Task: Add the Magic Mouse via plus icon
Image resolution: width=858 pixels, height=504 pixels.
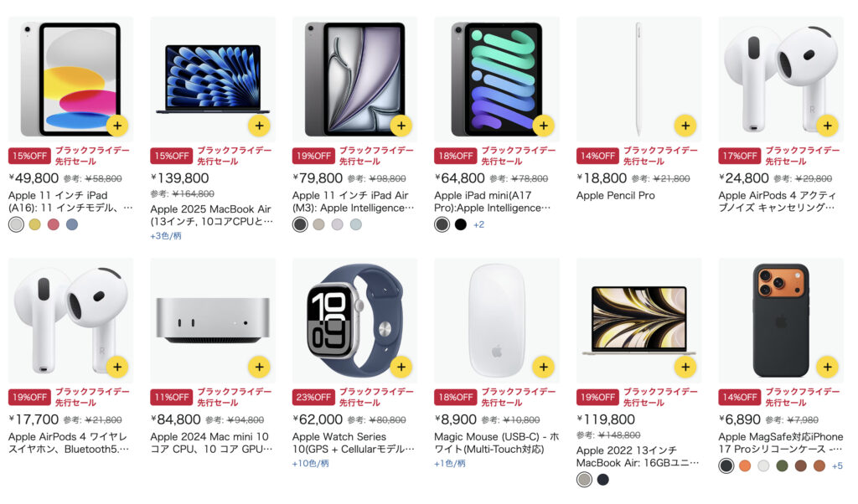Action: tap(543, 367)
